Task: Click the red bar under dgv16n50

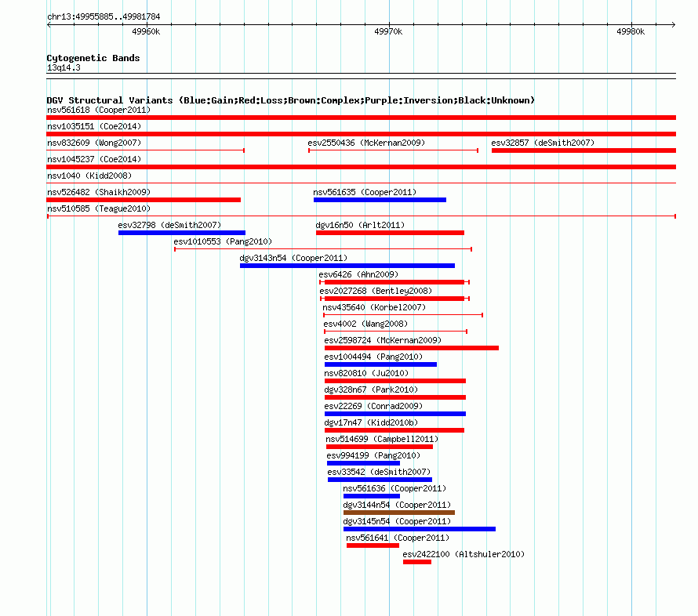Action: pos(390,233)
